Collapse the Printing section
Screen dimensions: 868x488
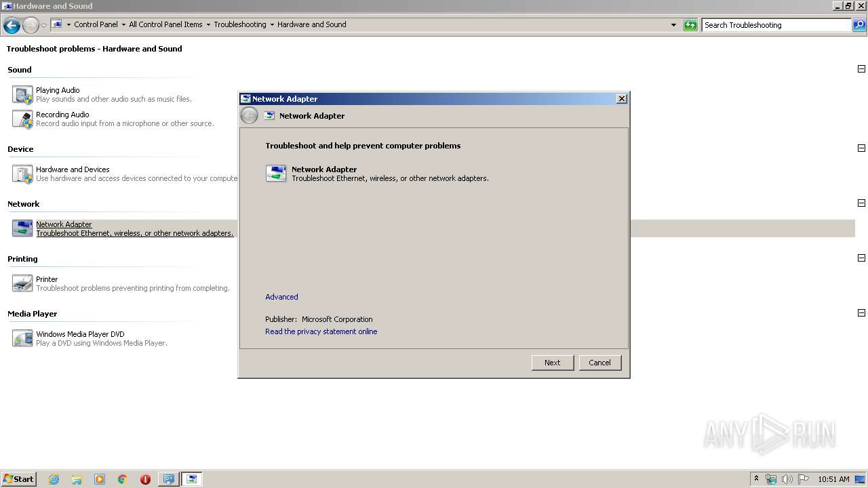click(x=861, y=258)
